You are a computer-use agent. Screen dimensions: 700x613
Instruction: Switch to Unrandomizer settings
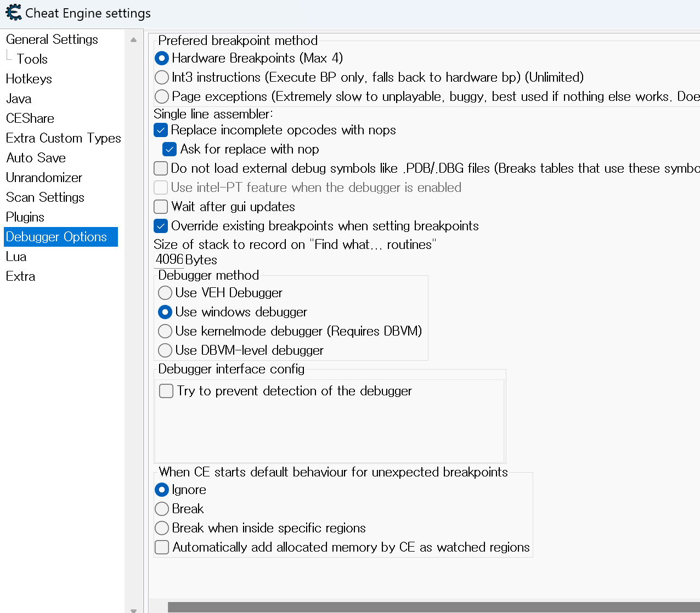(44, 178)
